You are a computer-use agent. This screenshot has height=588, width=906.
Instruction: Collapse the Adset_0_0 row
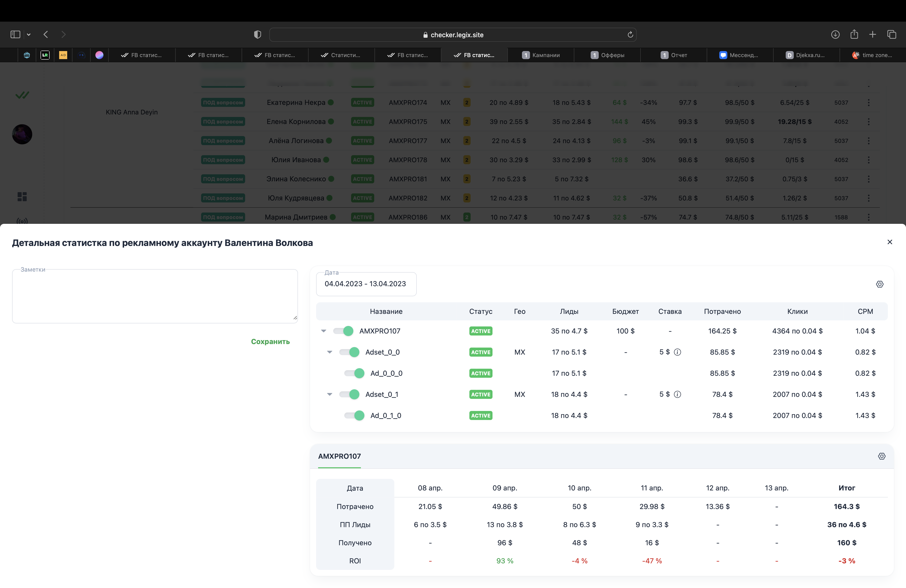point(330,352)
